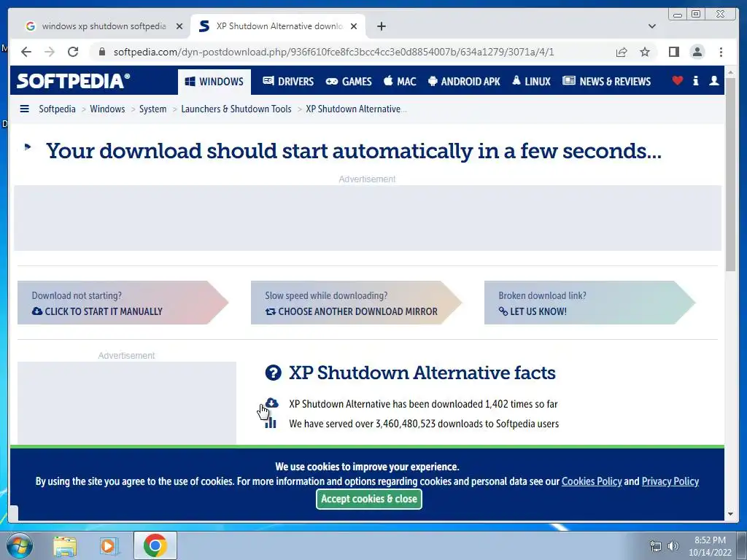Click the Softpedia logo
This screenshot has height=560, width=747.
[73, 81]
